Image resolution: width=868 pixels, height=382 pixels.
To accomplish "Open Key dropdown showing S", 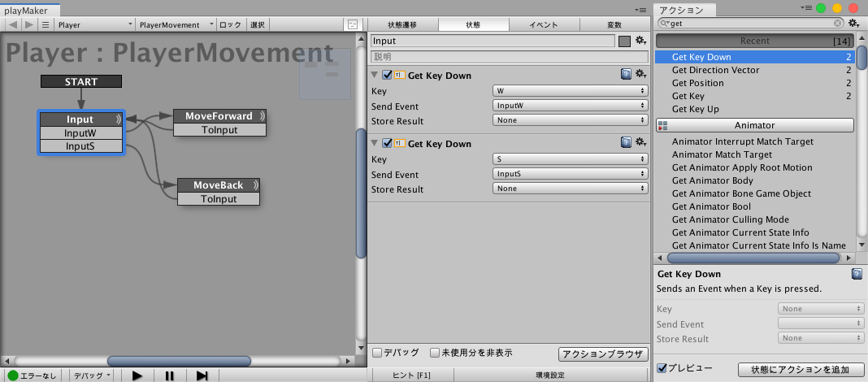I will [x=571, y=158].
